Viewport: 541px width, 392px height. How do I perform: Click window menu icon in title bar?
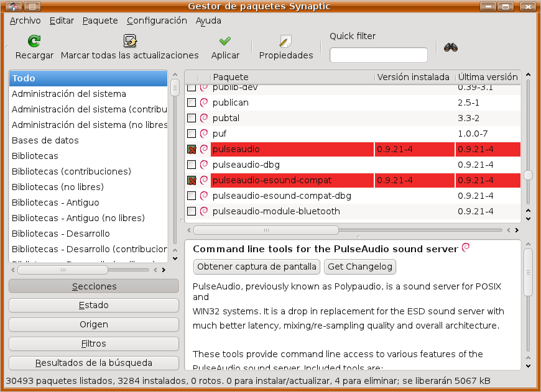[x=14, y=6]
